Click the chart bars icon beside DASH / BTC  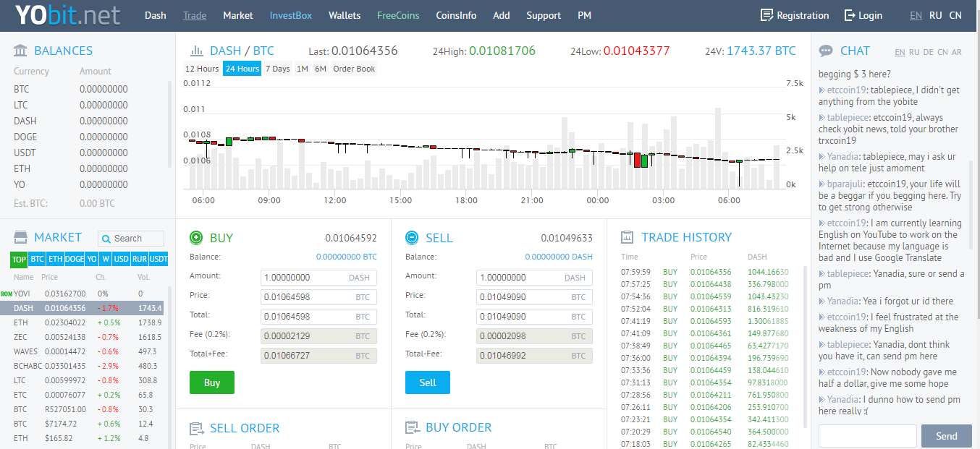coord(196,51)
